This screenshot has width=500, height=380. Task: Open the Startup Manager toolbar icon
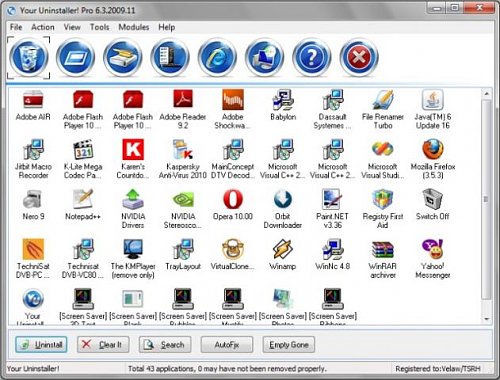(76, 57)
